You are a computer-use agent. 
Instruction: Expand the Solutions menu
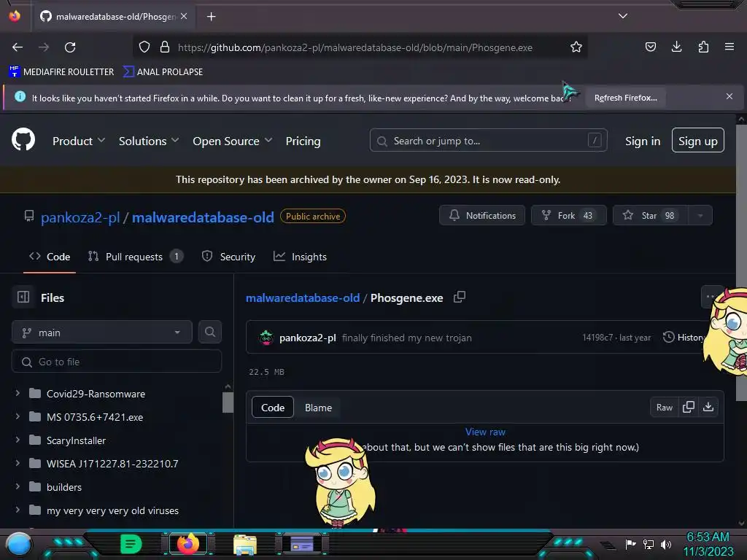(149, 141)
